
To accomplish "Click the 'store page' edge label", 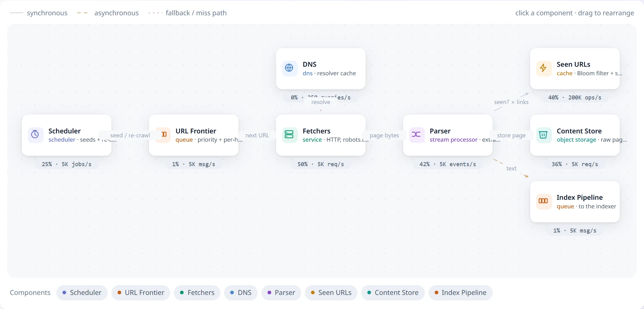I will point(511,135).
